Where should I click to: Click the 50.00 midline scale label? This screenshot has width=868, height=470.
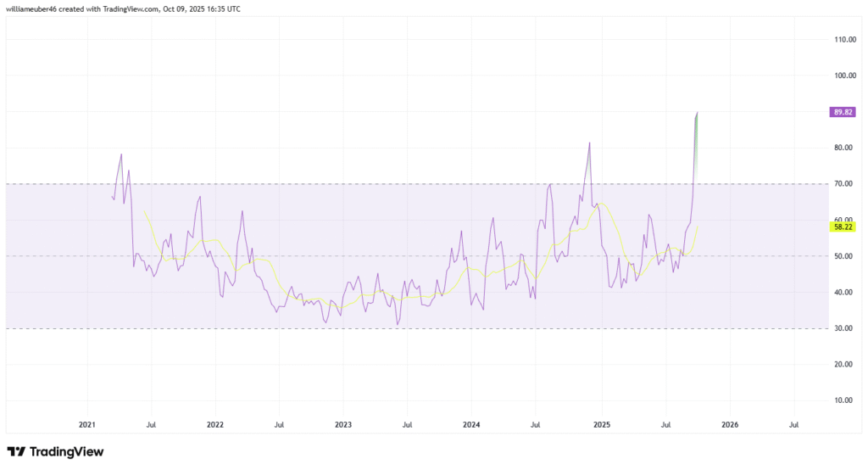point(843,256)
